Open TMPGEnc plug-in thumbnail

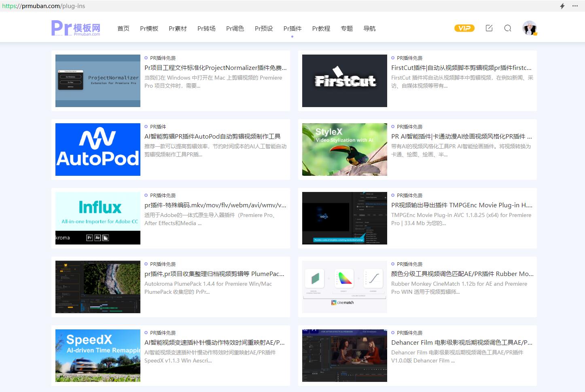[x=345, y=218]
